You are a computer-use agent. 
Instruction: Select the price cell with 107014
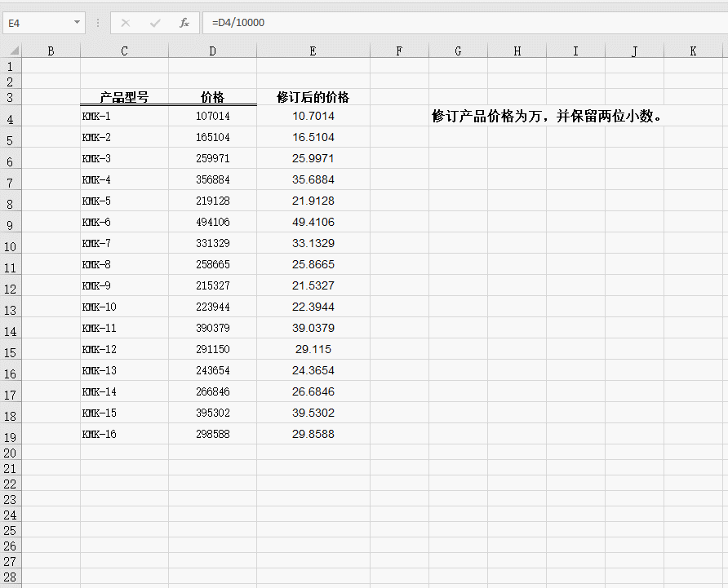click(212, 116)
